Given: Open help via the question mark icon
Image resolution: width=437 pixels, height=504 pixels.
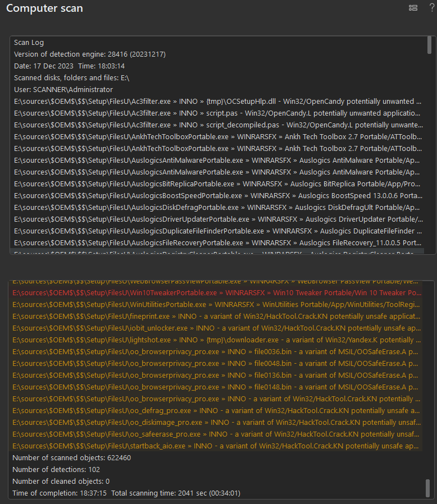Looking at the screenshot, I should click(432, 8).
